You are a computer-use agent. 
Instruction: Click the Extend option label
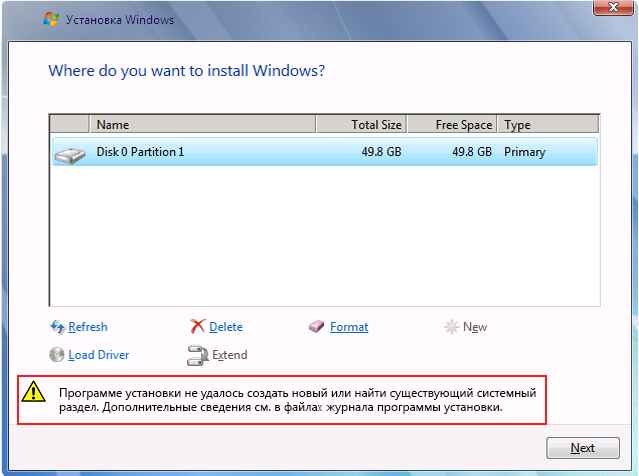(x=229, y=355)
